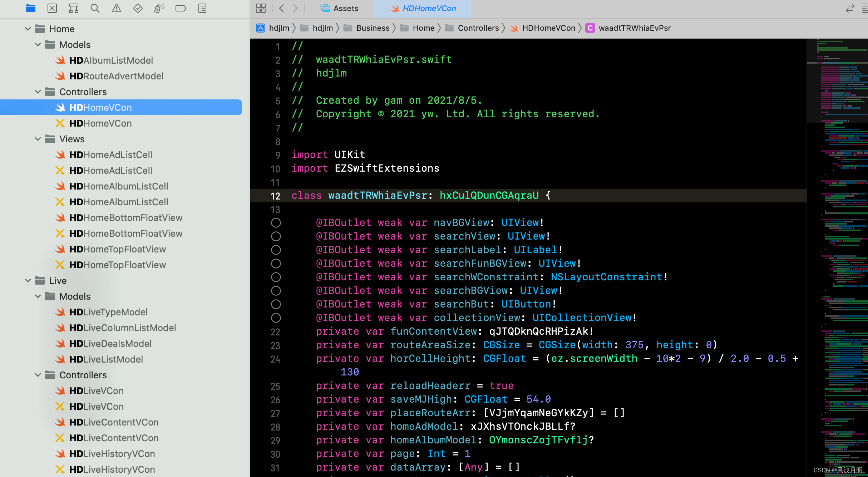Image resolution: width=868 pixels, height=477 pixels.
Task: Toggle outlet connection circle for collectionView
Action: [x=276, y=318]
